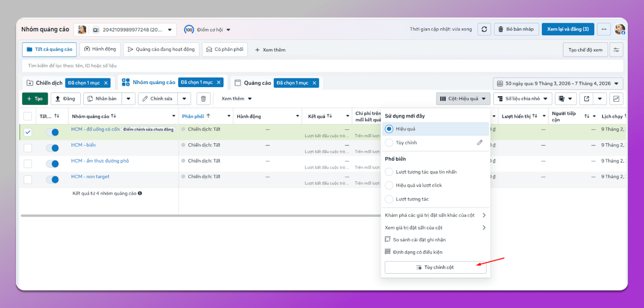
Task: Select So sánh cài đặt ghi nhận
Action: click(415, 240)
